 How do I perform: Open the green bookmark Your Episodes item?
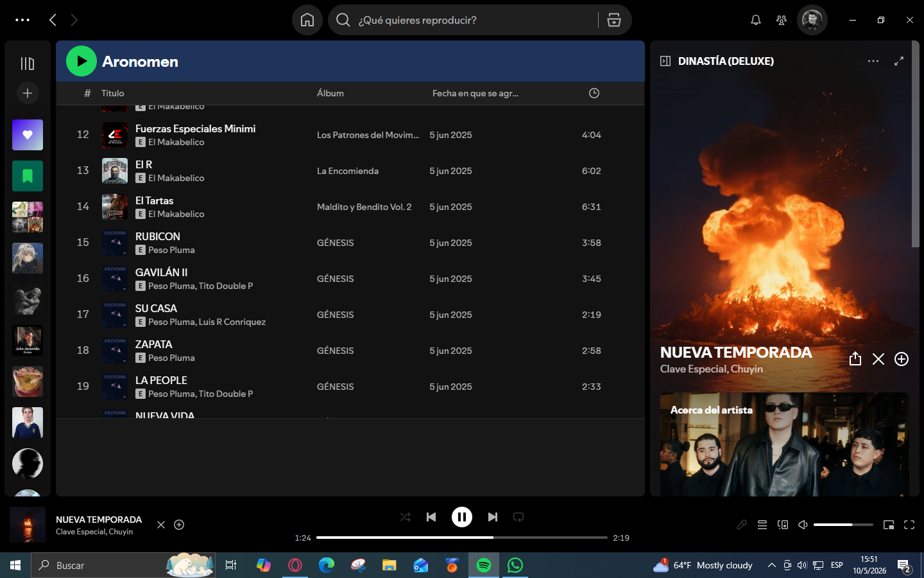pos(28,176)
